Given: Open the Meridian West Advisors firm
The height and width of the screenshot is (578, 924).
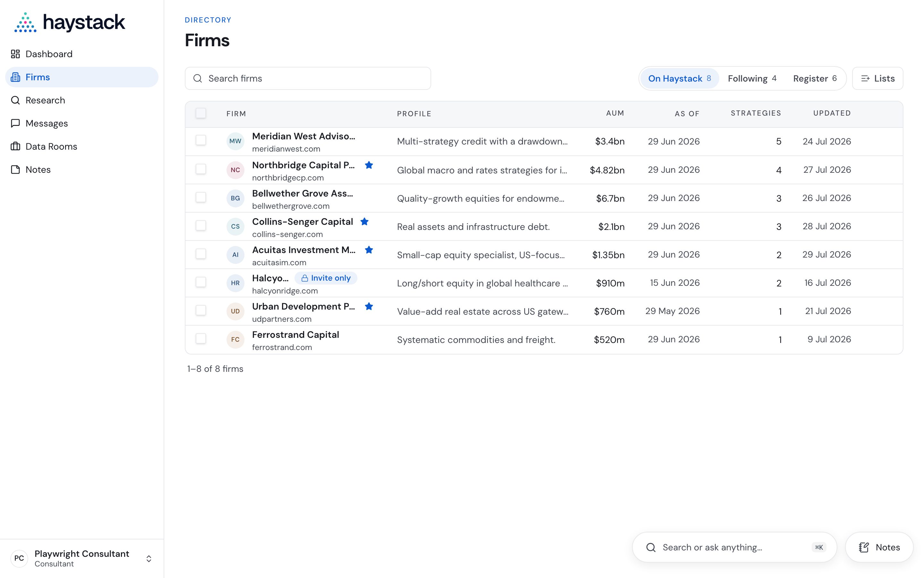Looking at the screenshot, I should [304, 136].
